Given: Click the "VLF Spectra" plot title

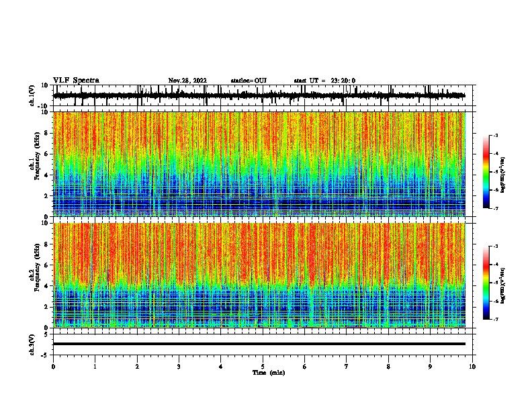Looking at the screenshot, I should coord(76,81).
